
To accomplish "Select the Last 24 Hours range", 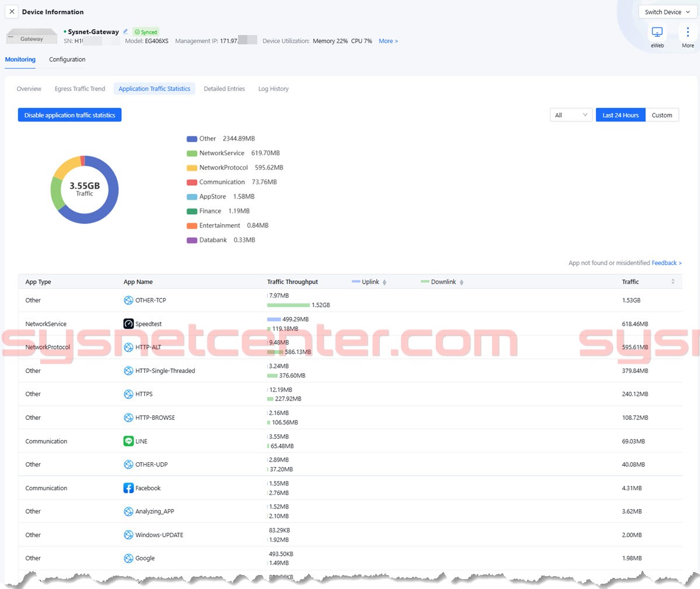I will [620, 115].
